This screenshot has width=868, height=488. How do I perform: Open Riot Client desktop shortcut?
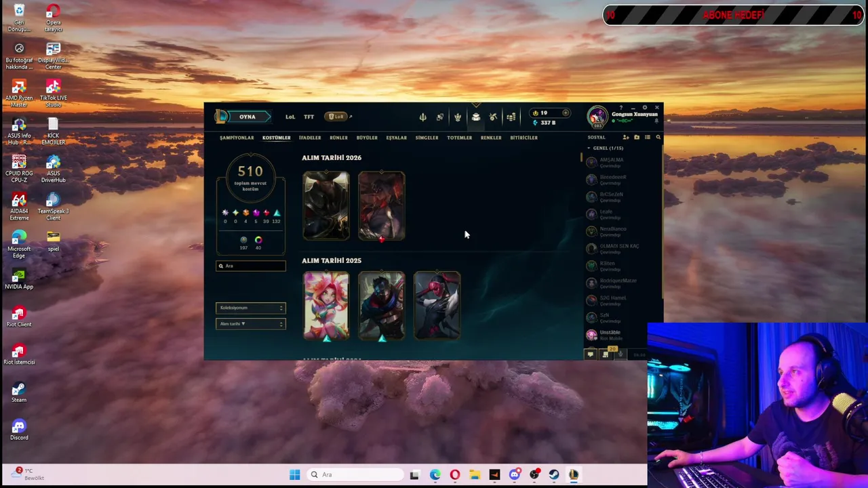pyautogui.click(x=19, y=316)
